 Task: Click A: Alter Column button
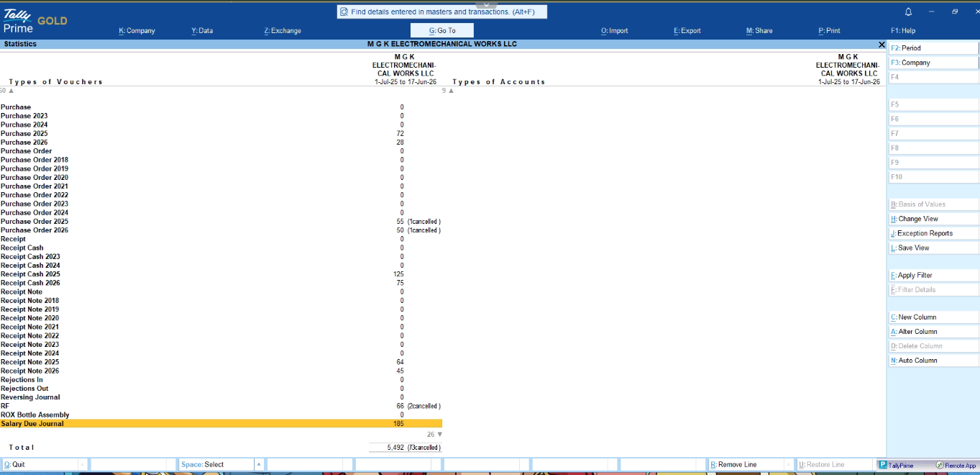[x=933, y=332]
